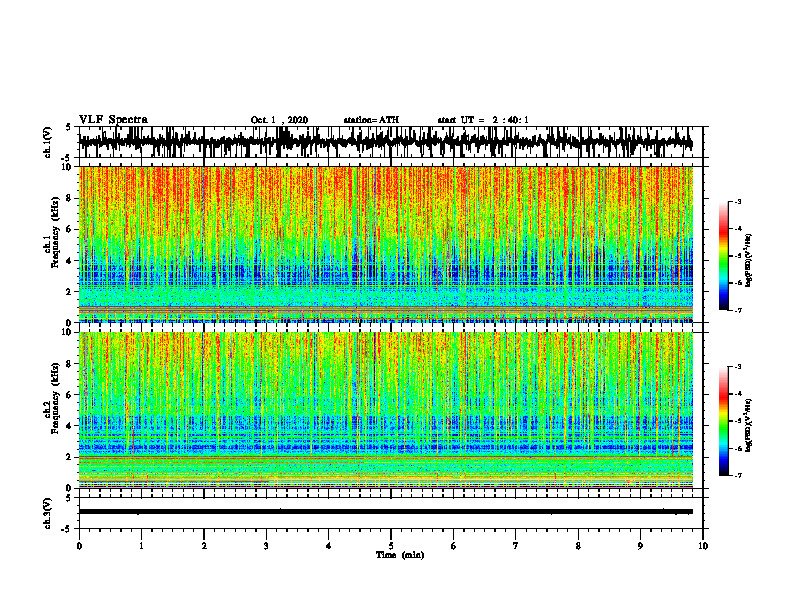Click time axis tick label "1"
Screen dimensions: 792x612
pyautogui.click(x=141, y=546)
